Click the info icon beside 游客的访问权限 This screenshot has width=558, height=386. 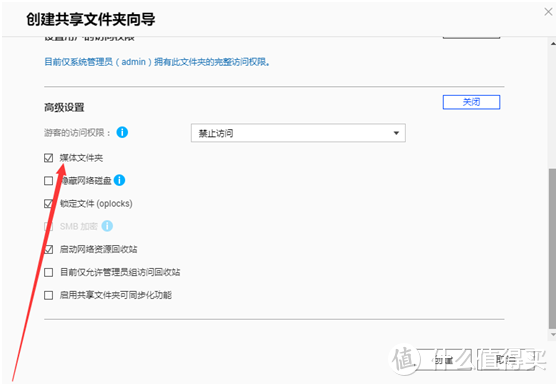[122, 132]
